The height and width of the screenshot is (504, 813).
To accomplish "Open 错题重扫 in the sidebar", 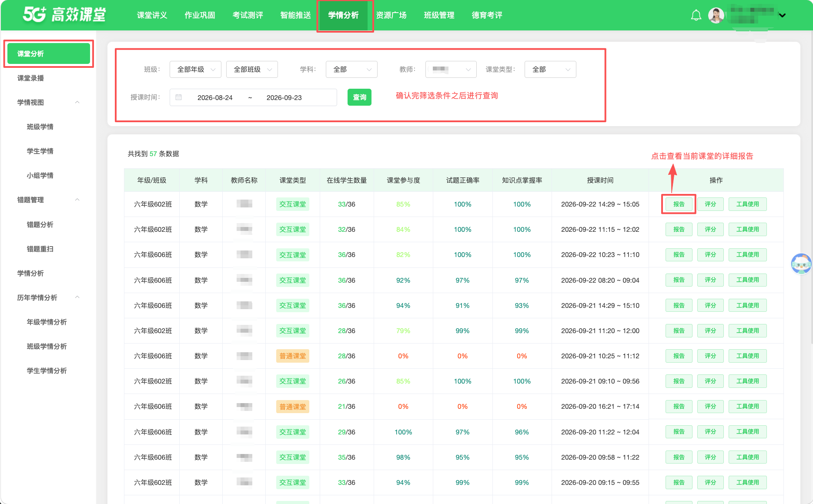I will (x=40, y=249).
